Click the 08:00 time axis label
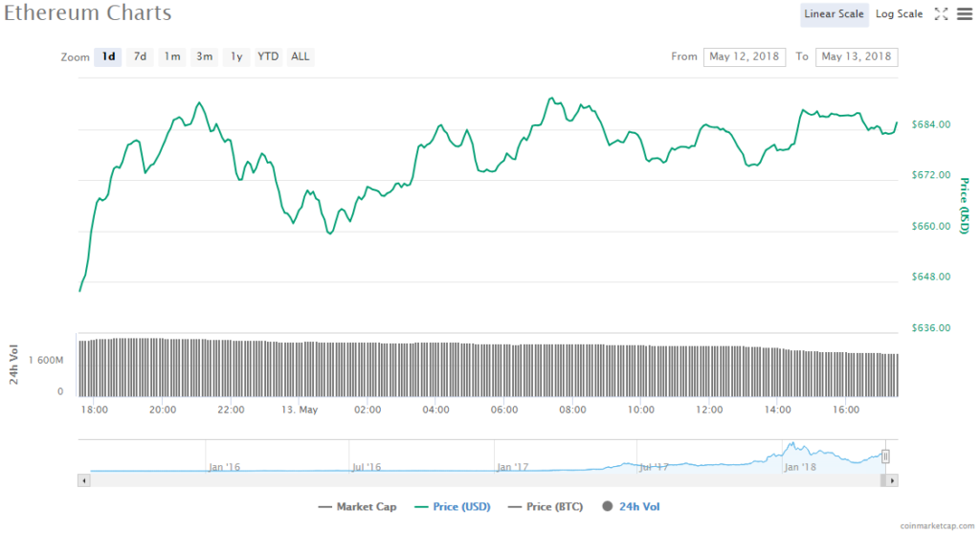The height and width of the screenshot is (533, 980). click(x=572, y=410)
